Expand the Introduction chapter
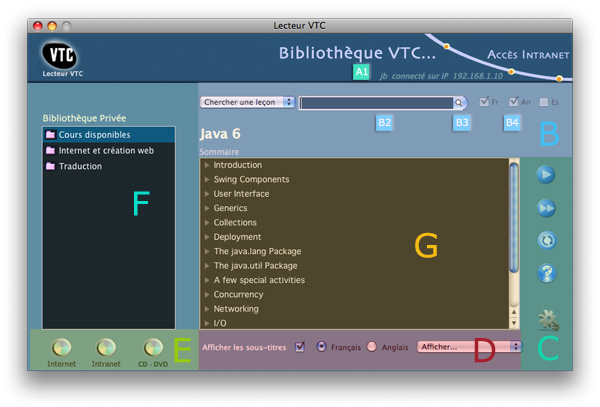This screenshot has height=407, width=600. pos(207,165)
